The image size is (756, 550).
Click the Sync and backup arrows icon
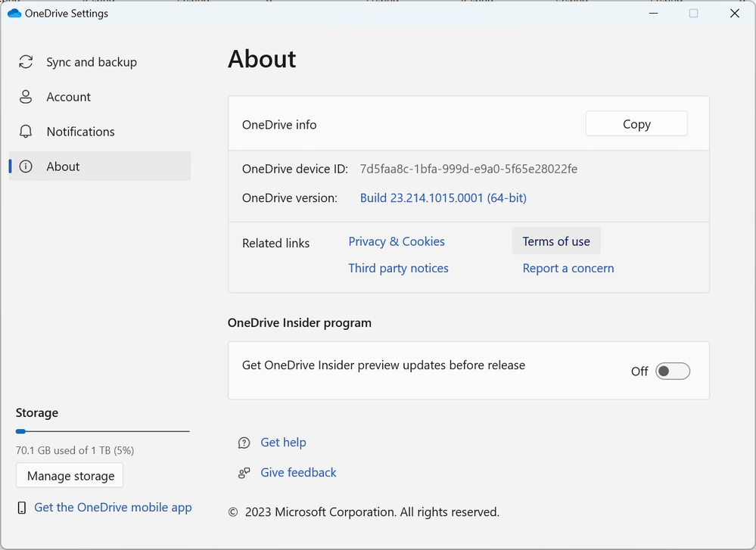coord(26,62)
